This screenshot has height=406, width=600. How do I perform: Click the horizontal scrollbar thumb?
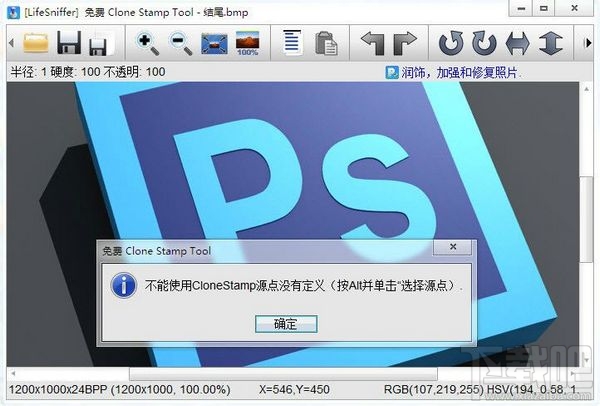point(283,373)
